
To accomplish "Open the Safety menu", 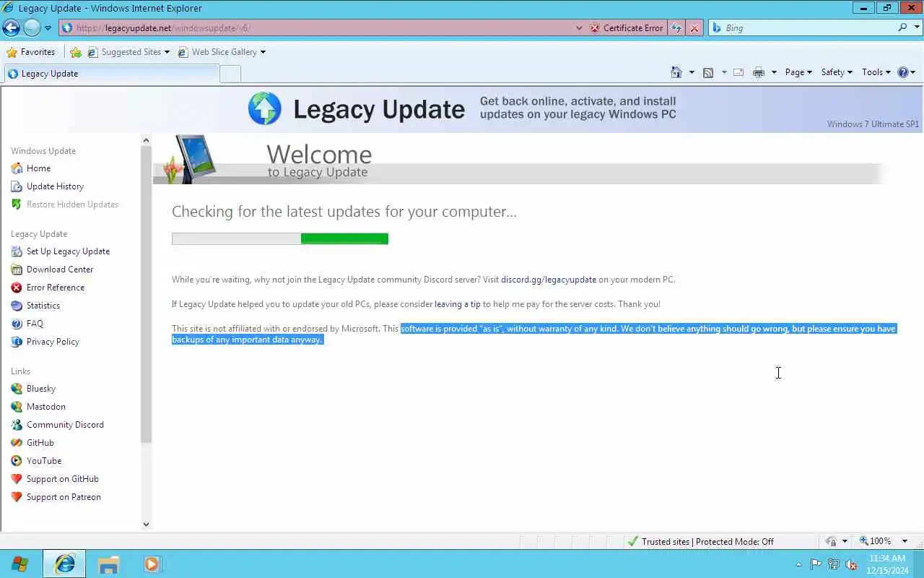I will pyautogui.click(x=837, y=72).
